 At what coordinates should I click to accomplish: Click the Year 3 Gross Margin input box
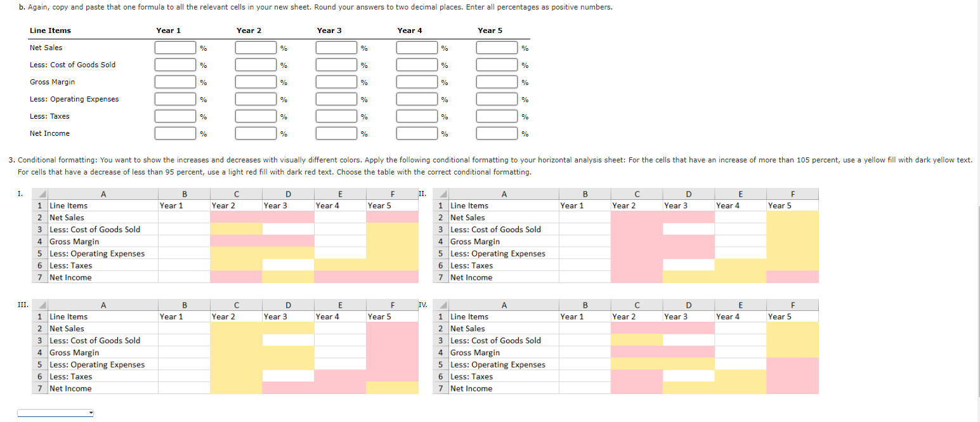click(336, 81)
